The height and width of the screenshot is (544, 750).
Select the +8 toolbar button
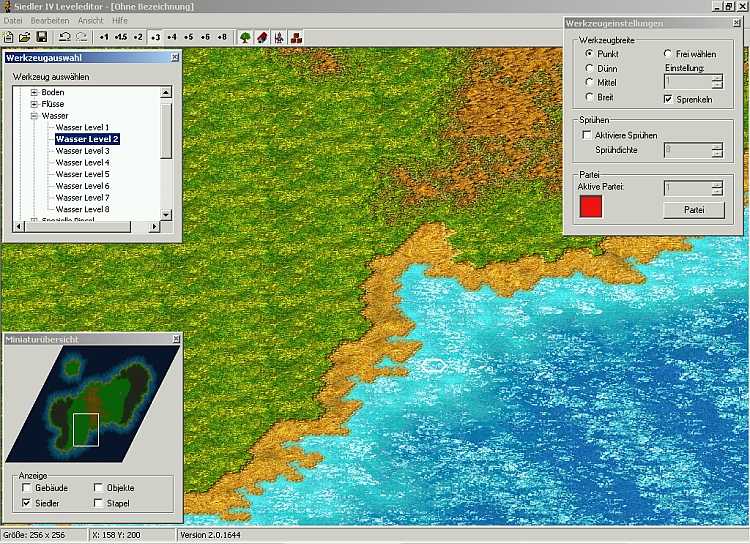(x=222, y=37)
